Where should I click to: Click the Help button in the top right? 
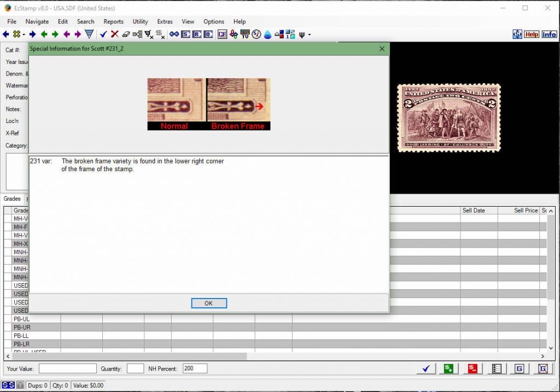(x=532, y=34)
